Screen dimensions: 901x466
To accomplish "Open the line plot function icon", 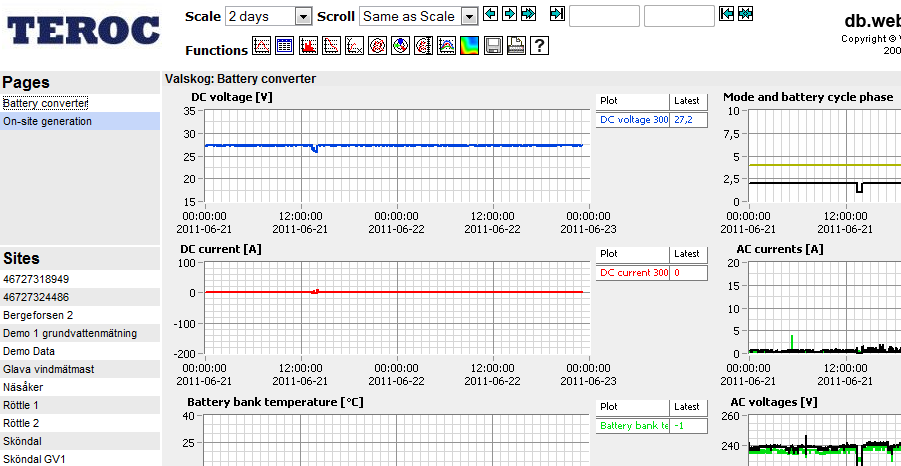I will pyautogui.click(x=262, y=45).
